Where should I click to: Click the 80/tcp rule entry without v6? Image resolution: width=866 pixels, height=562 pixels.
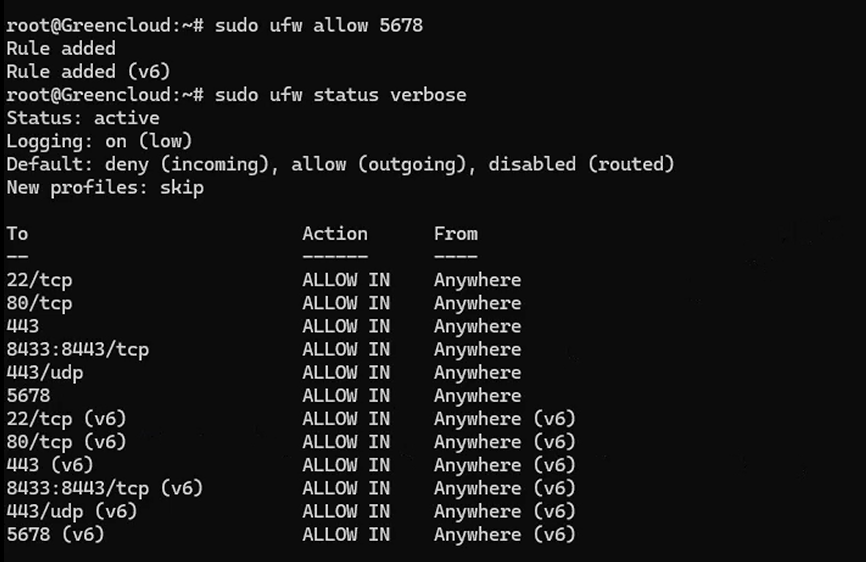click(39, 304)
